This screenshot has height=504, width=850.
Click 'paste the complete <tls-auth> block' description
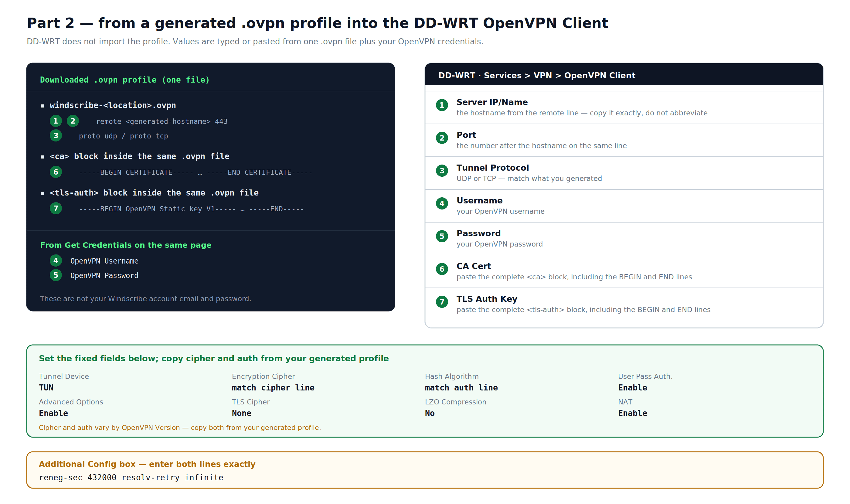pyautogui.click(x=583, y=309)
